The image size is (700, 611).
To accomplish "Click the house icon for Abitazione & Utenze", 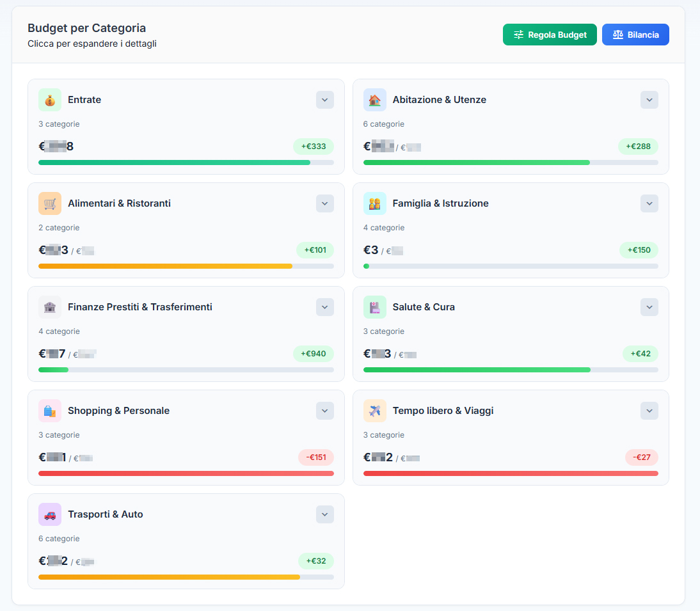I will pyautogui.click(x=374, y=100).
